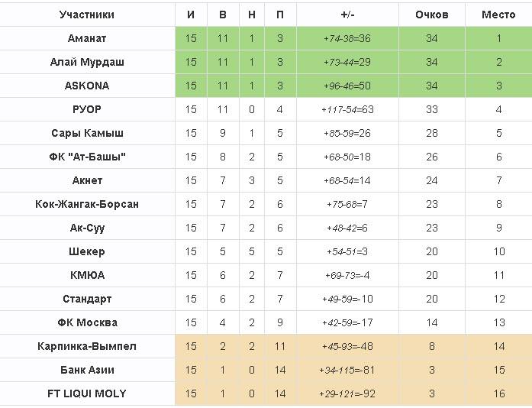Image resolution: width=532 pixels, height=408 pixels.
Task: Click the Аманат team name
Action: [87, 38]
